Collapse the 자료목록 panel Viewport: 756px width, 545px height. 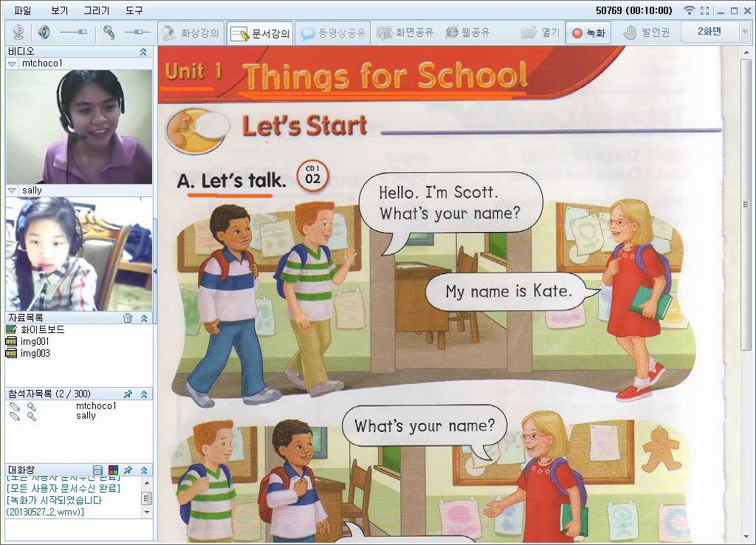click(x=144, y=318)
